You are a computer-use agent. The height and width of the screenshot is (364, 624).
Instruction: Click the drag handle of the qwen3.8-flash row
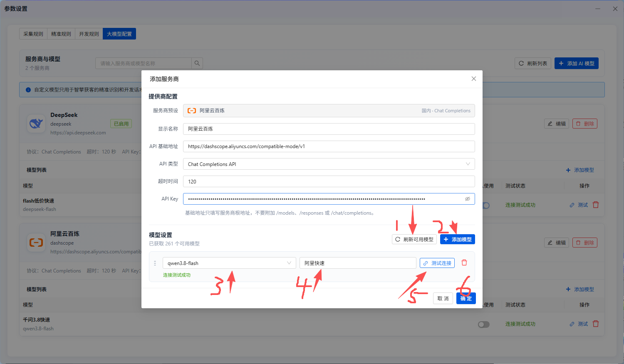click(155, 263)
